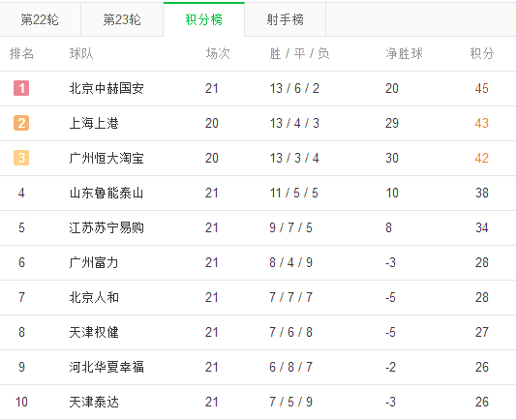
Task: Click the yellow rank 3 badge
Action: click(21, 158)
